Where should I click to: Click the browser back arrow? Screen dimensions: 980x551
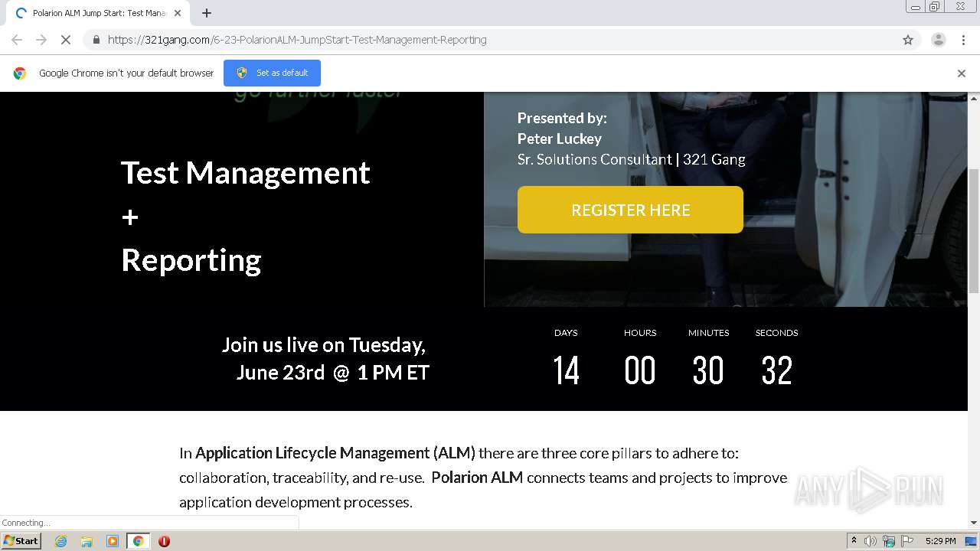coord(17,40)
